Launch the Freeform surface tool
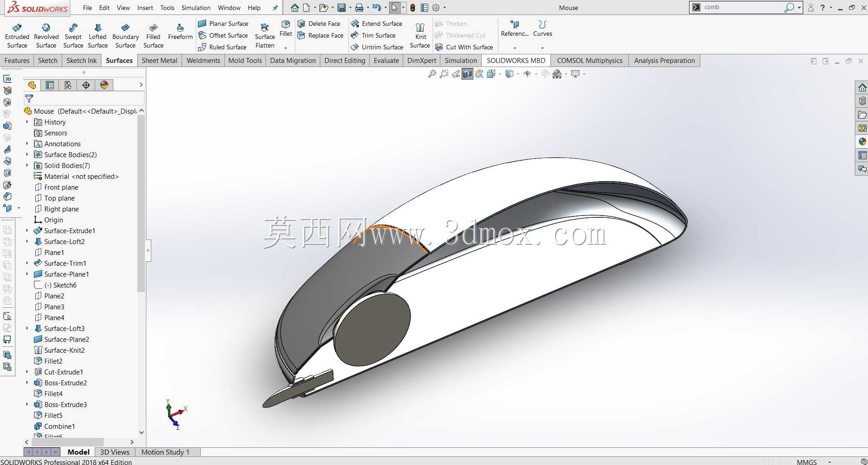Viewport: 868px width, 465px height. tap(180, 32)
